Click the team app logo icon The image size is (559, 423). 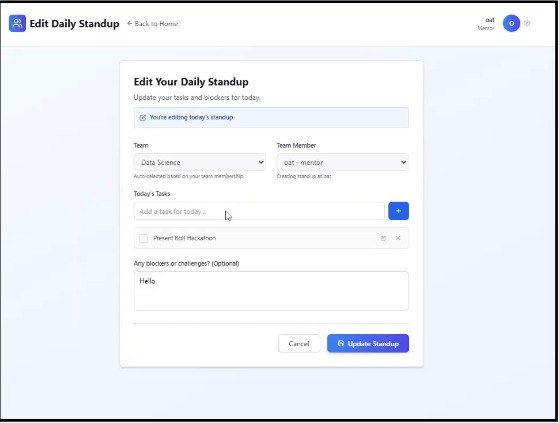[17, 24]
